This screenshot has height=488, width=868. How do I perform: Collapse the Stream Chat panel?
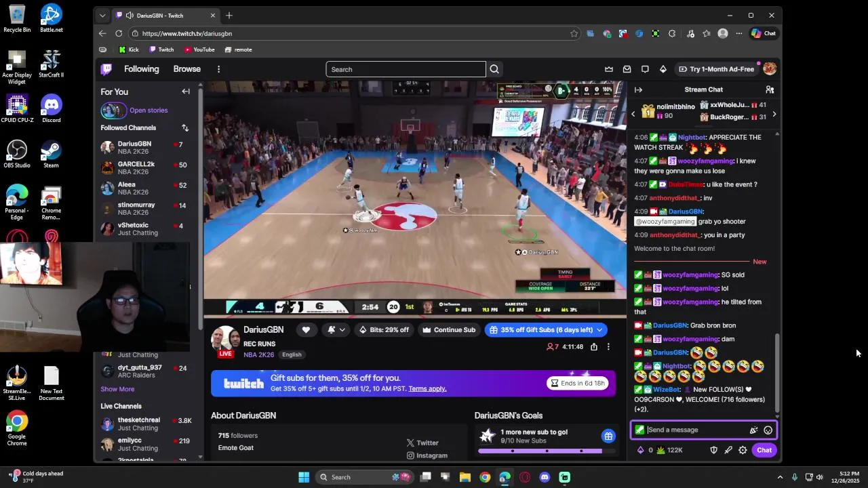pyautogui.click(x=638, y=89)
